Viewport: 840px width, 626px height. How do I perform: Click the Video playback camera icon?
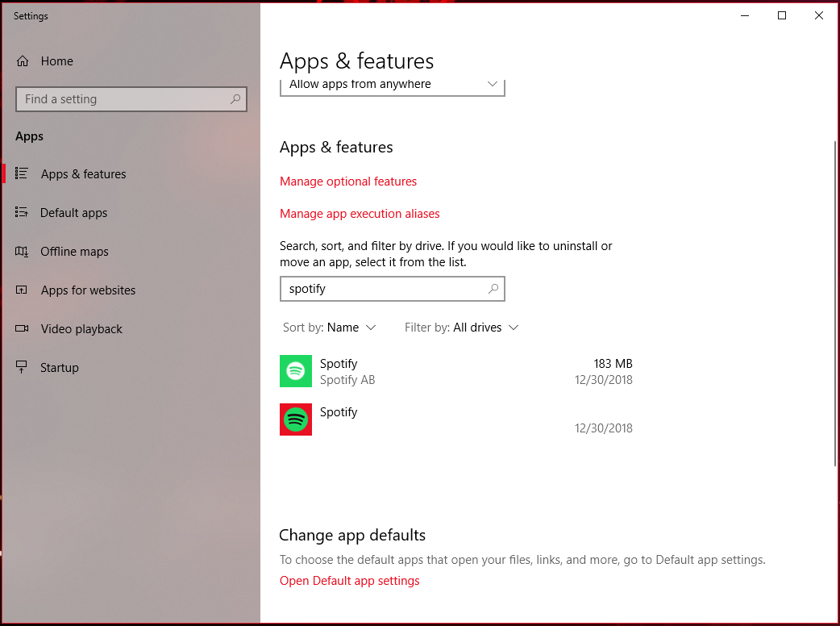pos(22,328)
